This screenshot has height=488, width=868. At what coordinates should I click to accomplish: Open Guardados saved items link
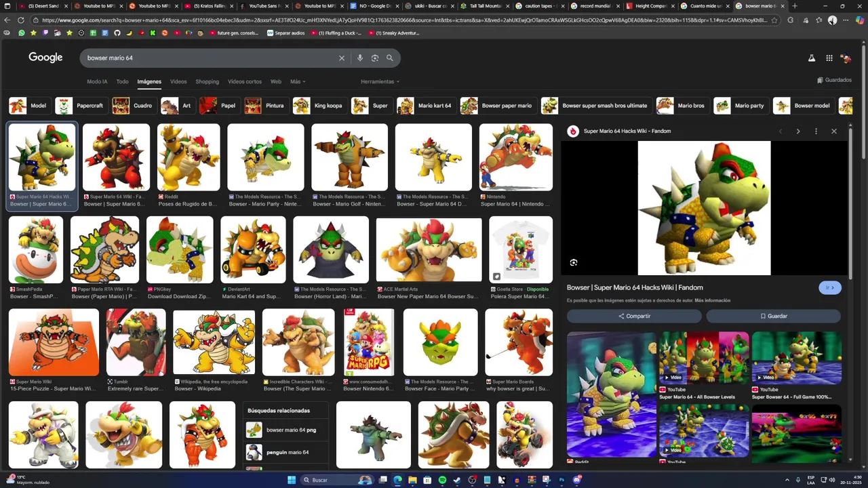(x=834, y=80)
